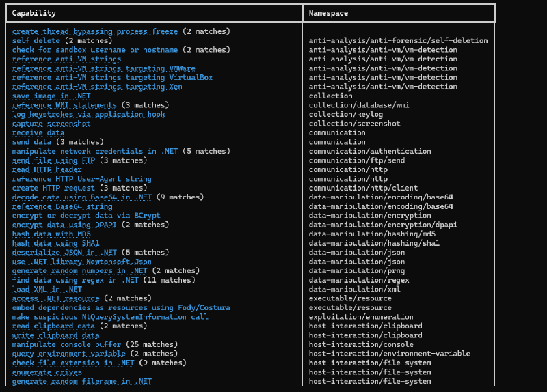
Task: Open the 'self delete' capability link
Action: [36, 41]
